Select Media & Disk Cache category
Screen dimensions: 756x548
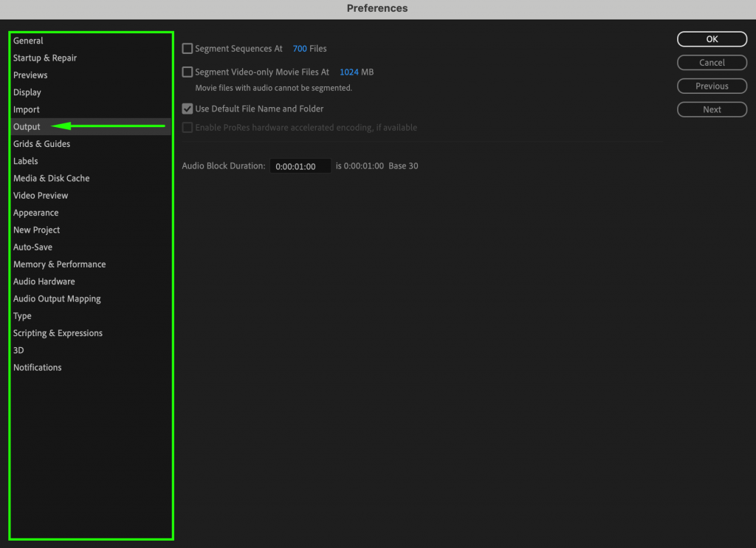51,178
